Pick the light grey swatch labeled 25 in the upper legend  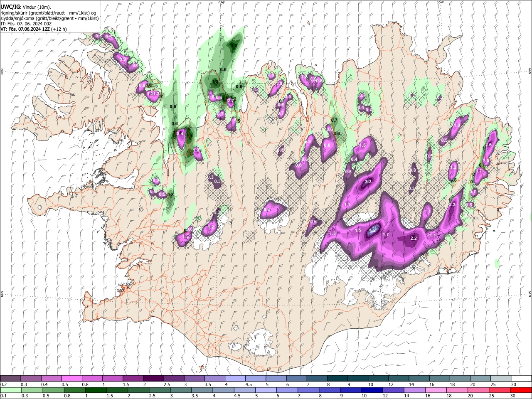pyautogui.click(x=501, y=378)
